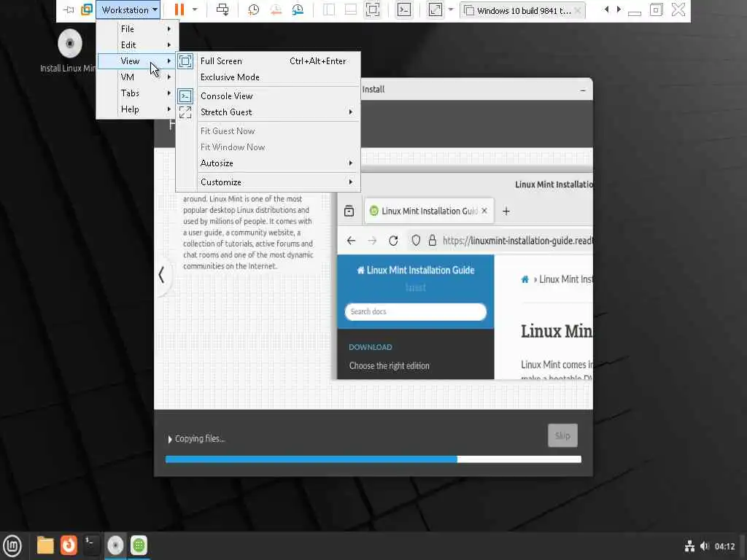Open the Help submenu
Screen dimensions: 747x560
138,109
